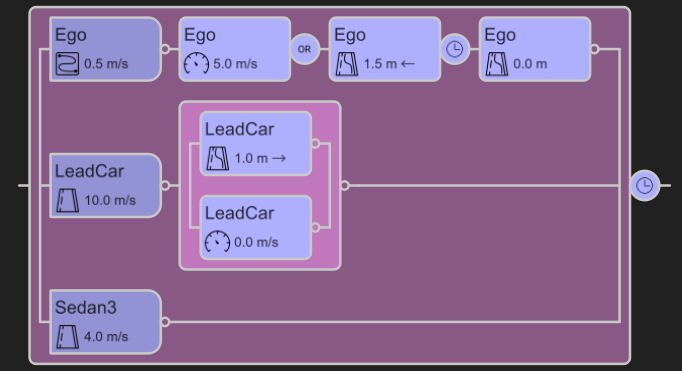Click the output port of Ego 0.5 m/s block
The height and width of the screenshot is (371, 682).
165,49
